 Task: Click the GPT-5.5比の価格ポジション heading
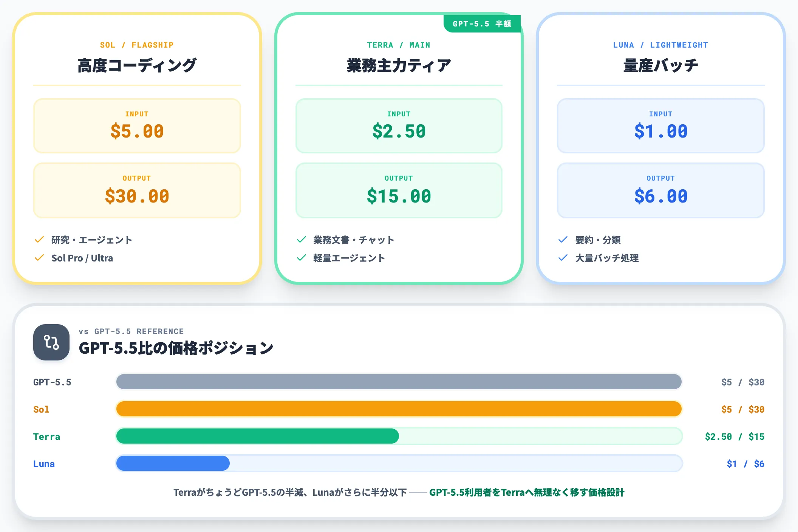click(176, 348)
